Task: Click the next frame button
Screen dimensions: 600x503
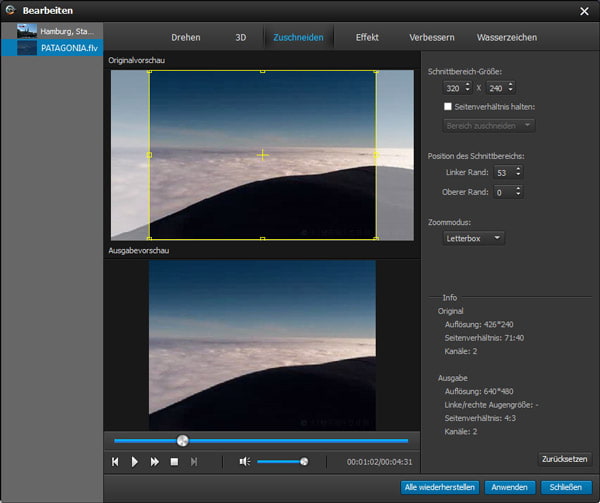Action: point(194,461)
